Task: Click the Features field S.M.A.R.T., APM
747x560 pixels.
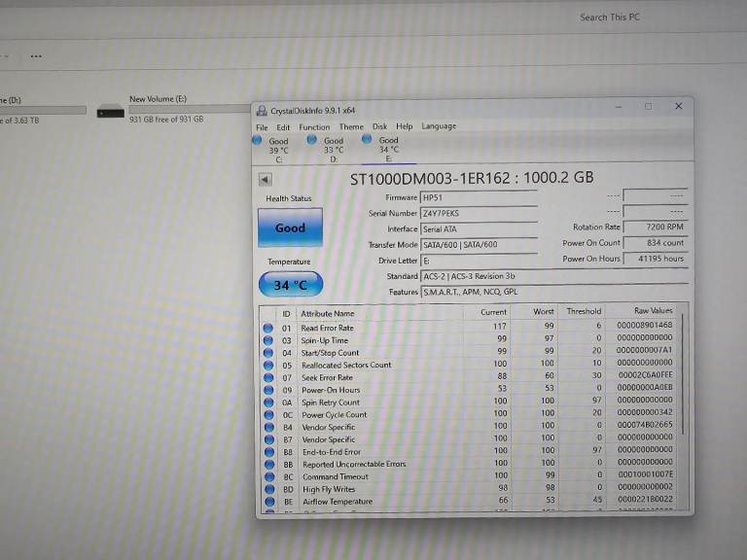Action: point(554,292)
